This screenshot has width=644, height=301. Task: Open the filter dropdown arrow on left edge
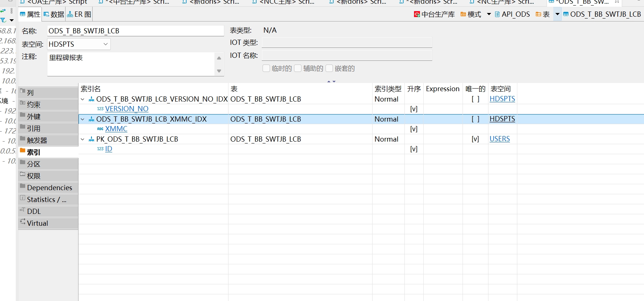coord(11,20)
